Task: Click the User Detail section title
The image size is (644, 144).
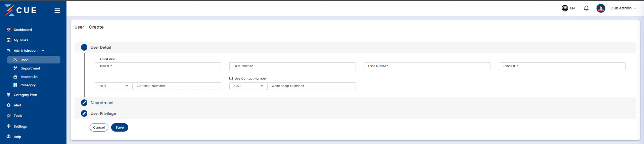Action: [x=101, y=47]
